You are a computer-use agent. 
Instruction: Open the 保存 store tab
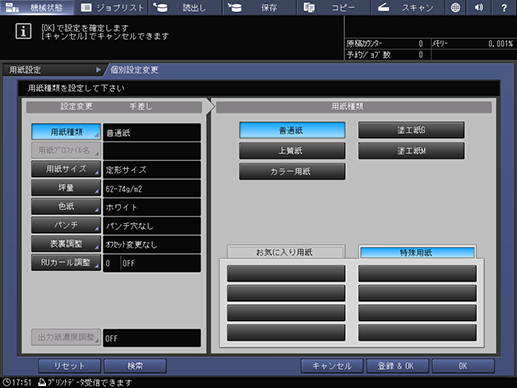[259, 7]
